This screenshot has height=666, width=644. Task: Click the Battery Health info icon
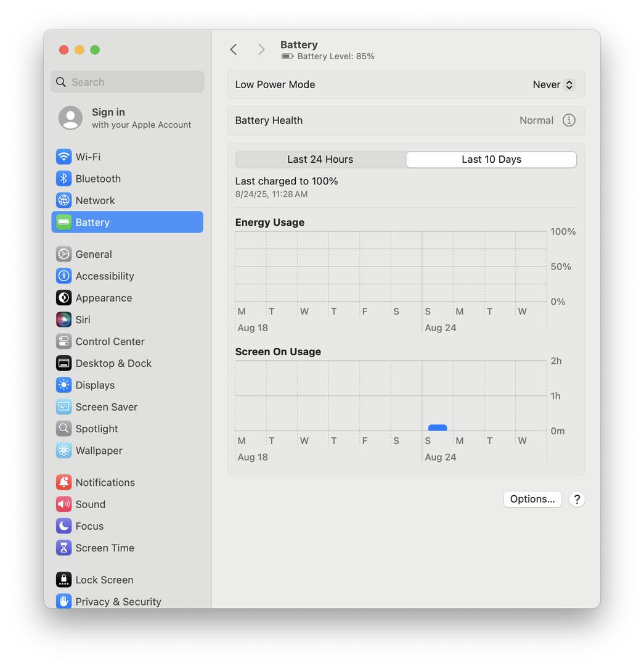(569, 120)
